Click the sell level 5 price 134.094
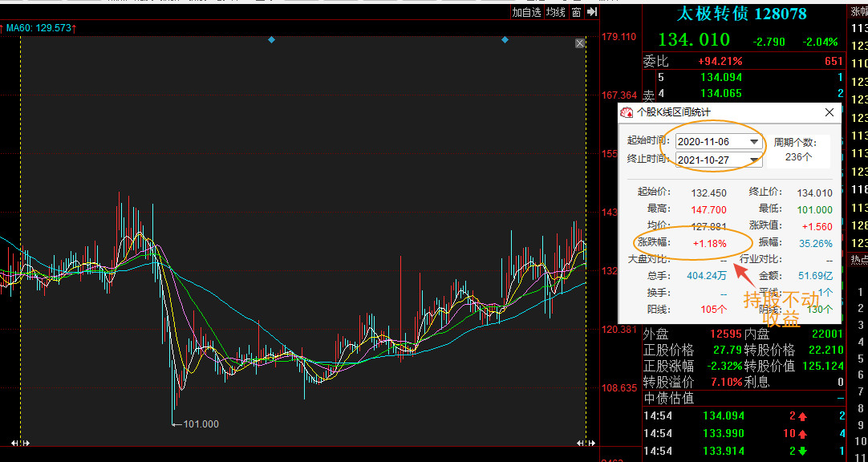This screenshot has height=462, width=868. click(721, 77)
